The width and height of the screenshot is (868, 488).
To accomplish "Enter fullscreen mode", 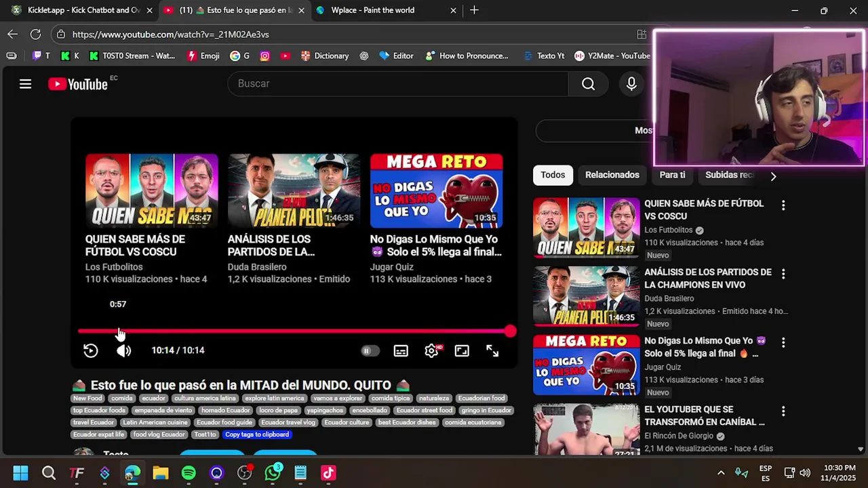I will [492, 350].
